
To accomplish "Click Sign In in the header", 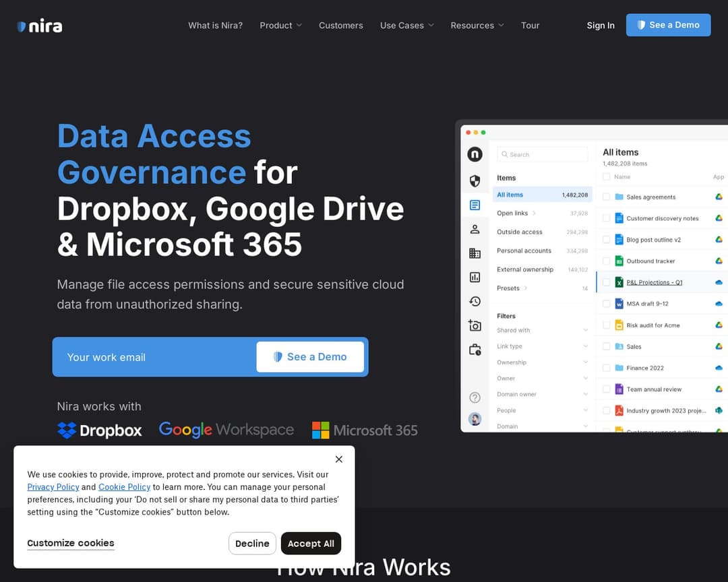I will [x=601, y=26].
